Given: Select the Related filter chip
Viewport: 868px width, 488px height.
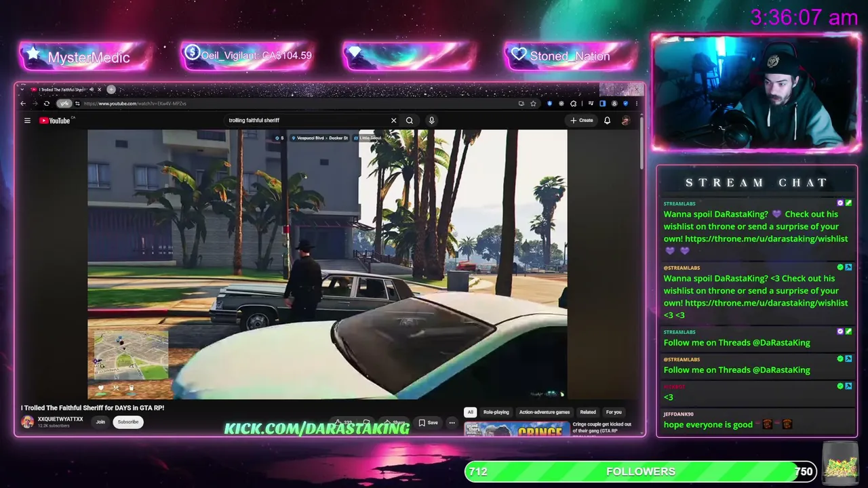Looking at the screenshot, I should pos(588,412).
